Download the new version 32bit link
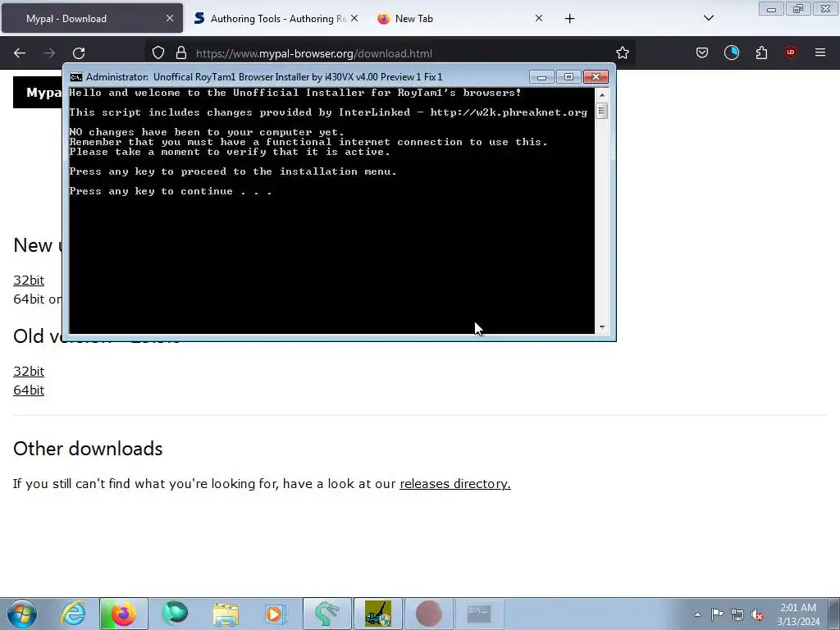The height and width of the screenshot is (630, 840). 29,281
